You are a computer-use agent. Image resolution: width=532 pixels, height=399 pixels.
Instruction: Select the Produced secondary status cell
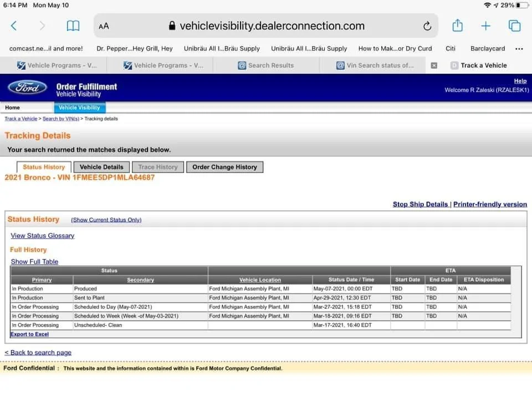click(x=140, y=289)
